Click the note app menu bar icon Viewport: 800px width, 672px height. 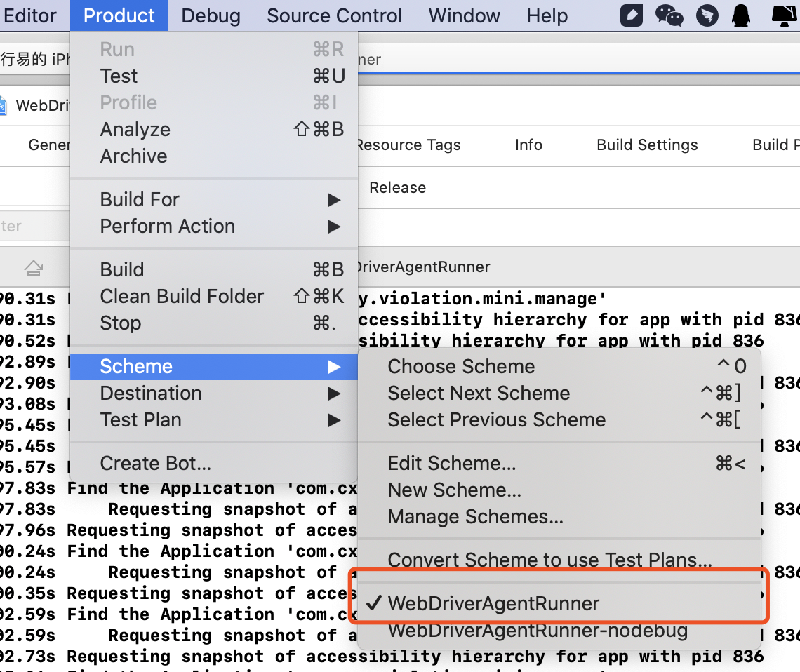tap(631, 15)
